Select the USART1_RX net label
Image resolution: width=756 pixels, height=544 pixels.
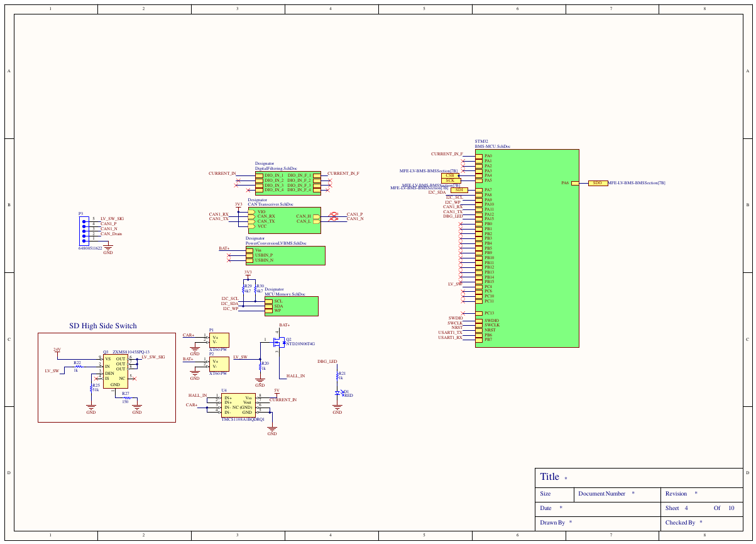point(451,338)
